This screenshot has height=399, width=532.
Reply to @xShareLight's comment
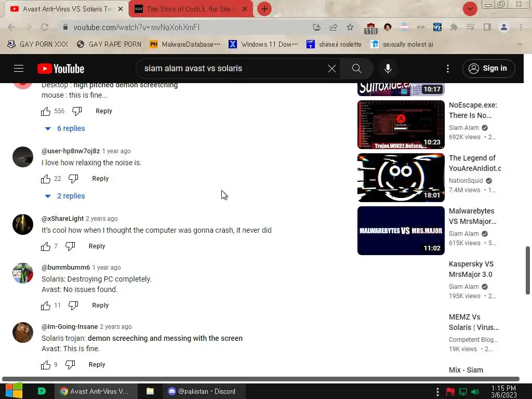pyautogui.click(x=97, y=246)
